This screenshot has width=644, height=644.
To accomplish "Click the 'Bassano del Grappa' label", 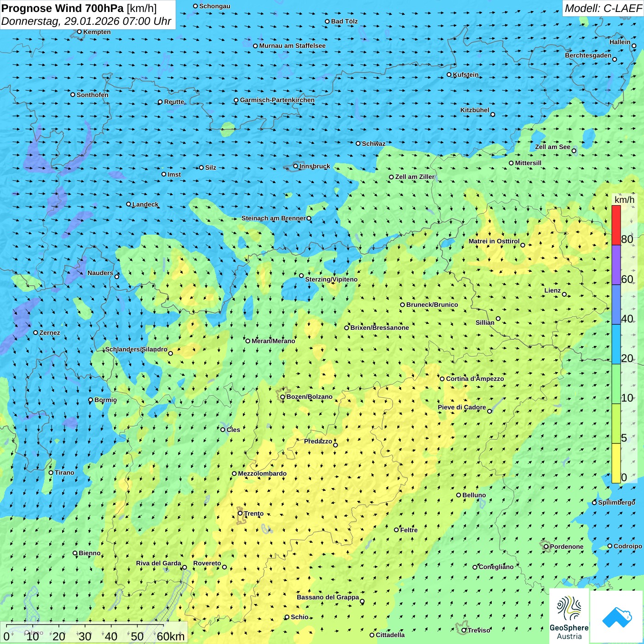I will [328, 597].
